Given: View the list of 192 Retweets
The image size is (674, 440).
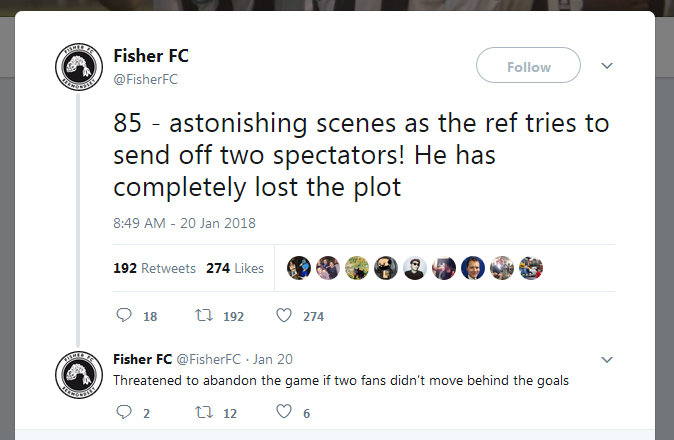Looking at the screenshot, I should tap(154, 268).
